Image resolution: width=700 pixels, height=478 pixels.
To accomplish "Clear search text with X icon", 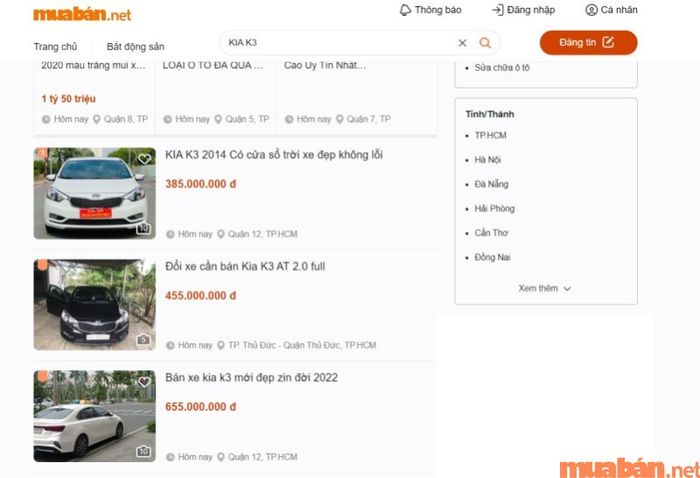I will point(462,42).
